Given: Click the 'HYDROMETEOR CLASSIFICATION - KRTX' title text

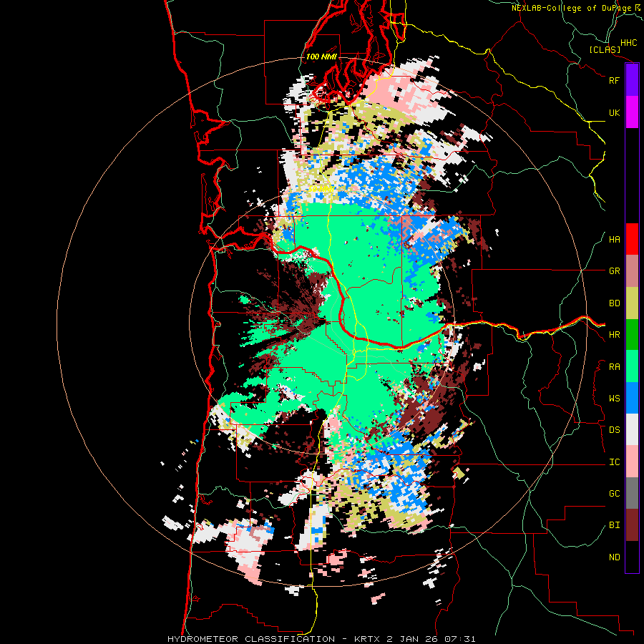Looking at the screenshot, I should (x=275, y=639).
